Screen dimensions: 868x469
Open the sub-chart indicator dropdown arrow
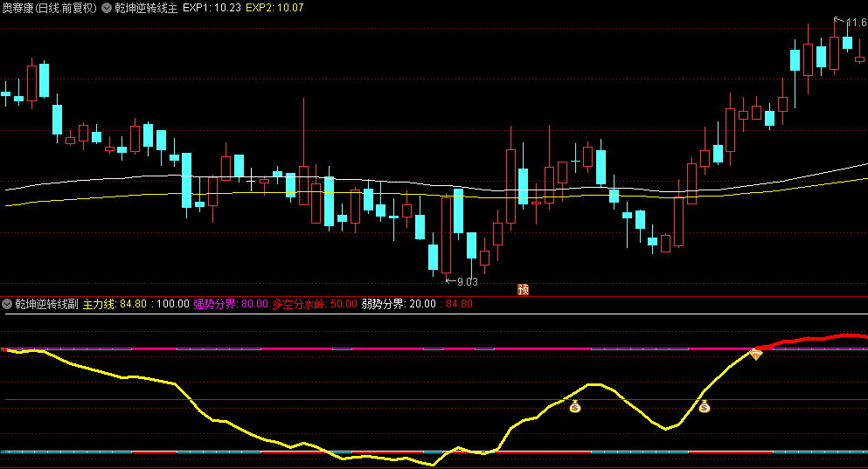7,304
